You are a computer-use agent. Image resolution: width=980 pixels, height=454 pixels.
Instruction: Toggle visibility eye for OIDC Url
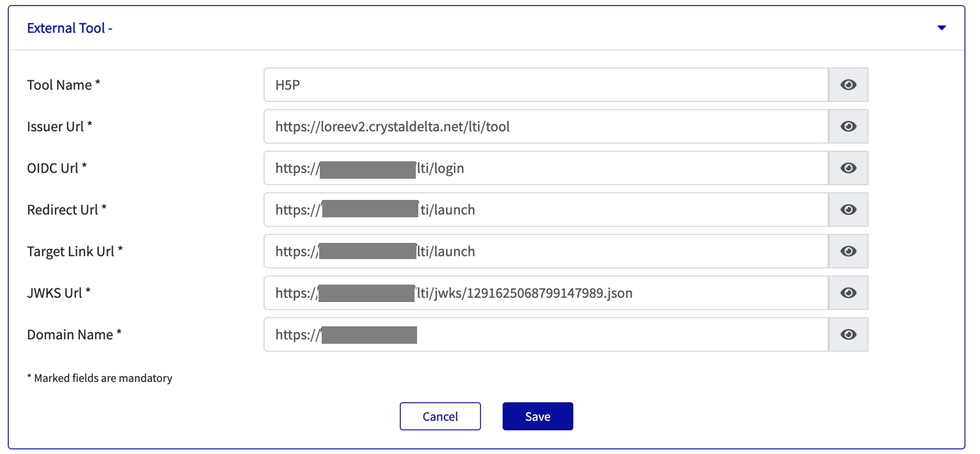pyautogui.click(x=848, y=168)
